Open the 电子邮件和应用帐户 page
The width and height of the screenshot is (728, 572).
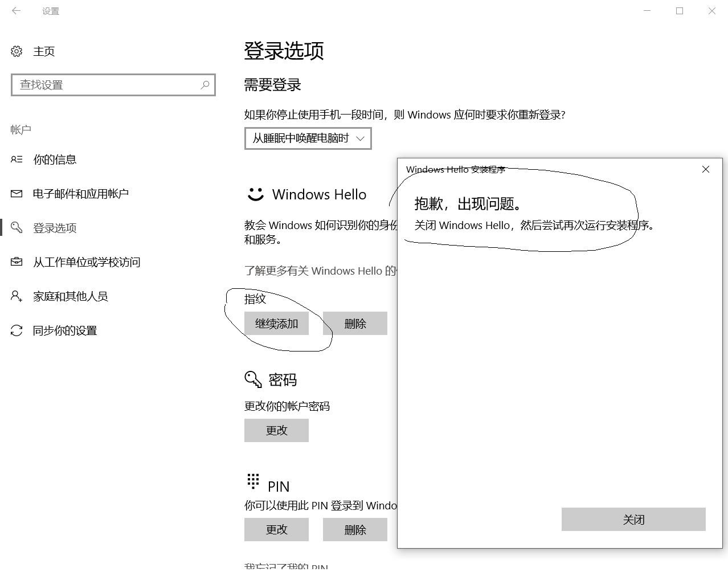coord(81,194)
